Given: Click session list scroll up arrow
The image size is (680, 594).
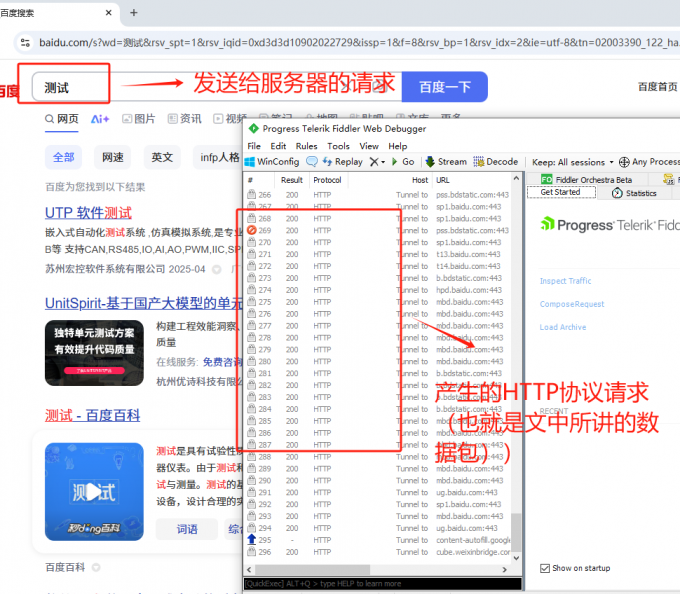Looking at the screenshot, I should 516,178.
